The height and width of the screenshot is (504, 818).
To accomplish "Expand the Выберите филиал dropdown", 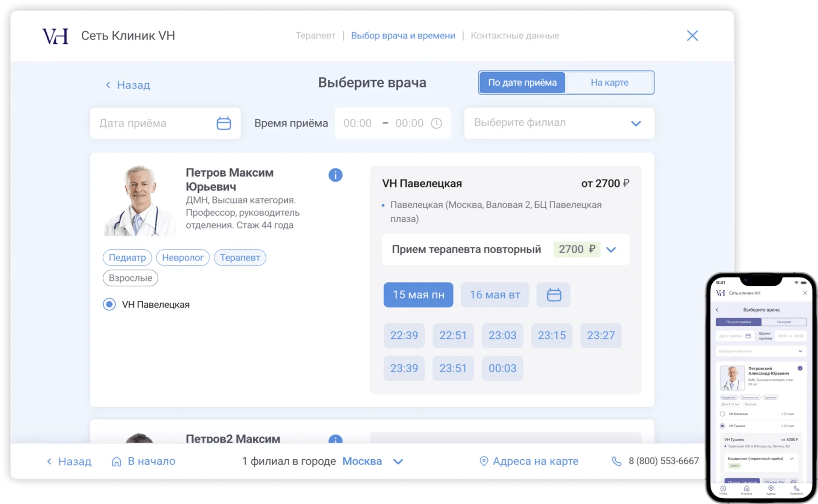I will 635,123.
